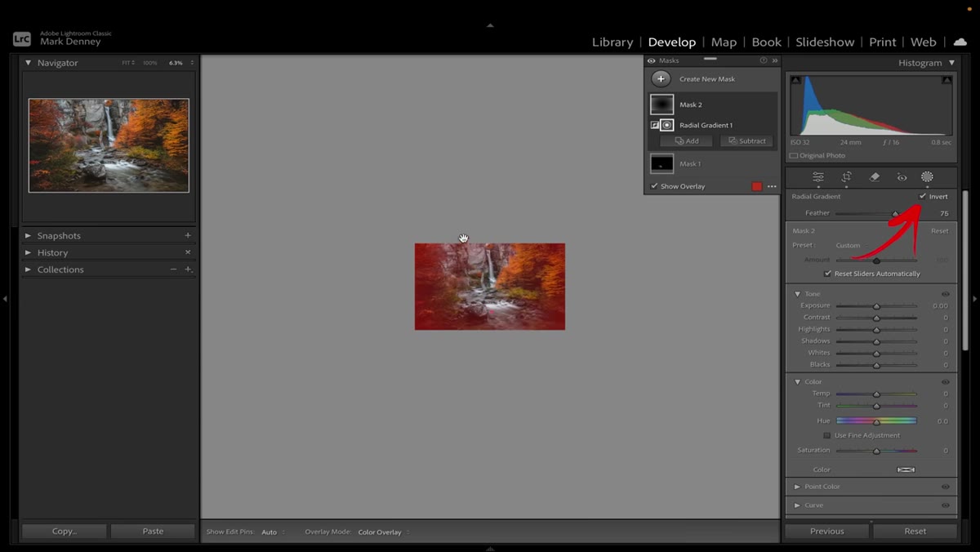The image size is (980, 552).
Task: Collapse the Navigator panel
Action: (x=28, y=63)
